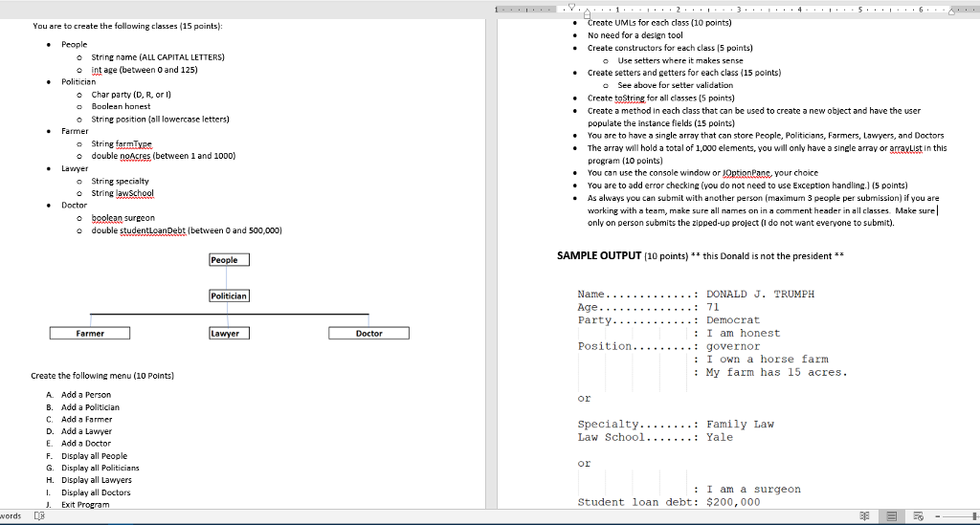Image resolution: width=980 pixels, height=525 pixels.
Task: Select the right indent marker on ruler
Action: 951,11
